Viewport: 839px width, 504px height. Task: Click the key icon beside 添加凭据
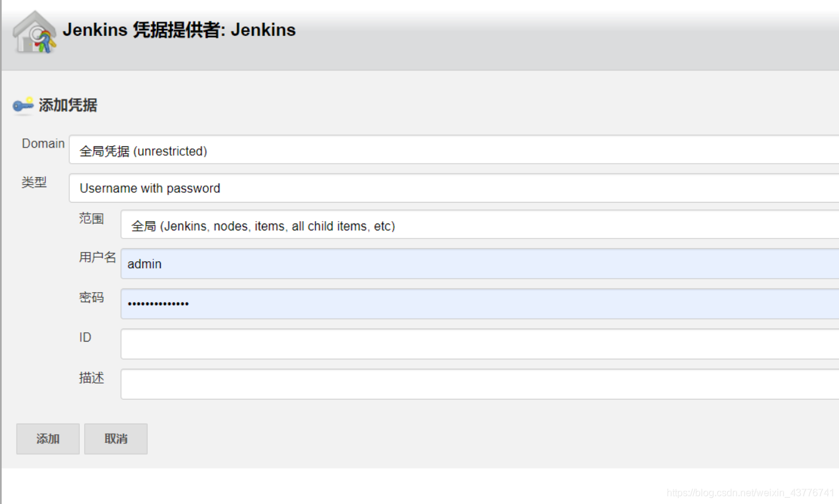[23, 106]
